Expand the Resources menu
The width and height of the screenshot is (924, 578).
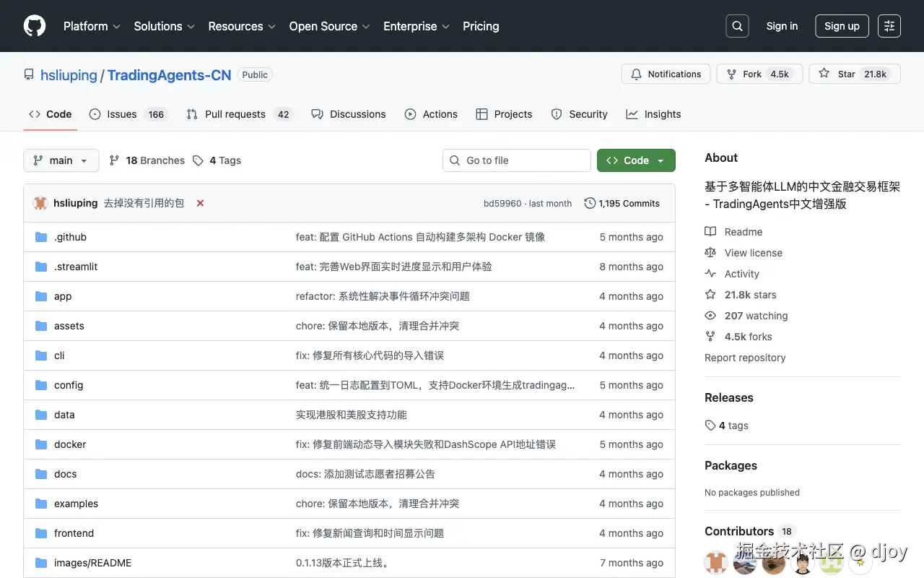click(242, 26)
